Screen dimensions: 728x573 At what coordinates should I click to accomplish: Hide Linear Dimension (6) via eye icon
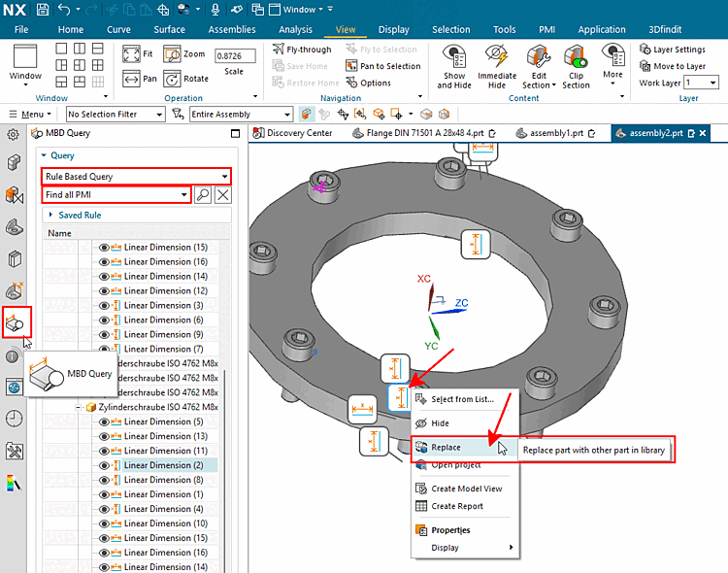[104, 320]
